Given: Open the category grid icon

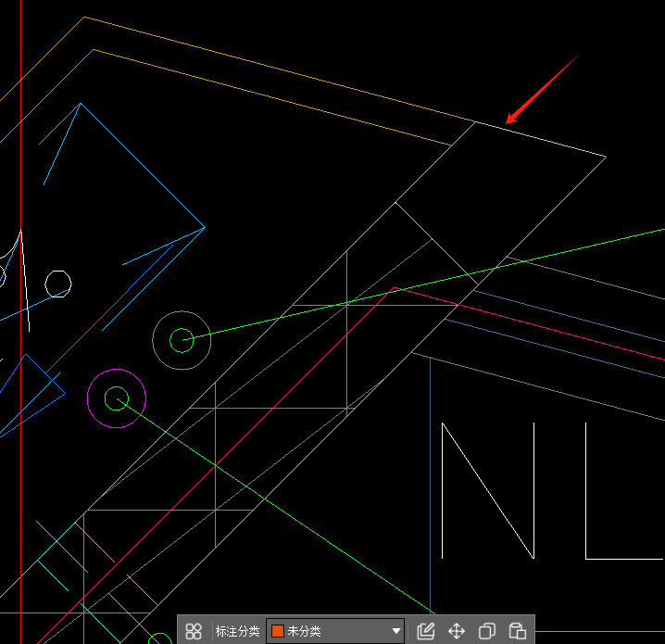Looking at the screenshot, I should (194, 631).
